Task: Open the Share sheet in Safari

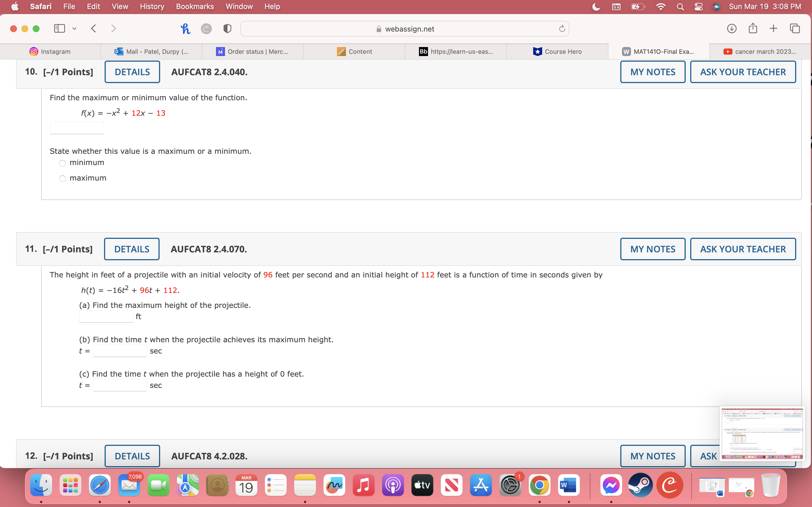Action: point(753,28)
